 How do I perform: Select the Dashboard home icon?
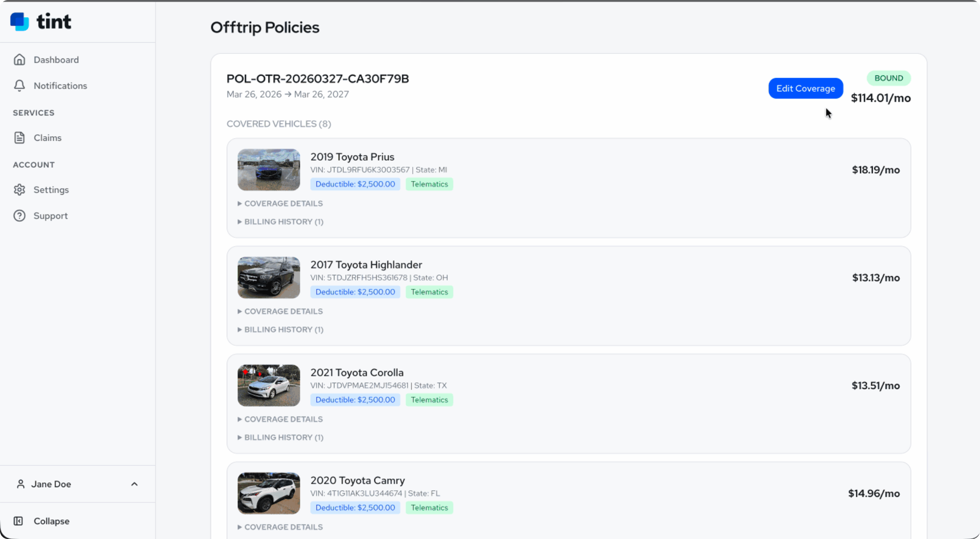(x=19, y=59)
